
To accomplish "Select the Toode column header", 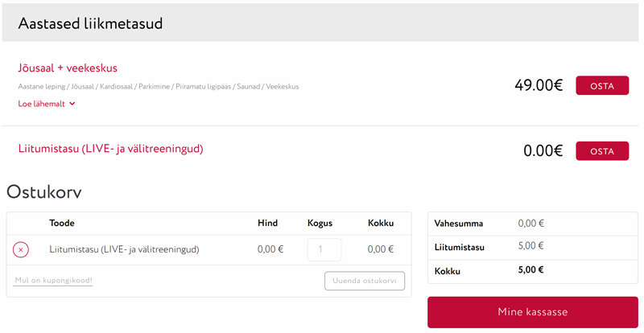I will coord(62,223).
